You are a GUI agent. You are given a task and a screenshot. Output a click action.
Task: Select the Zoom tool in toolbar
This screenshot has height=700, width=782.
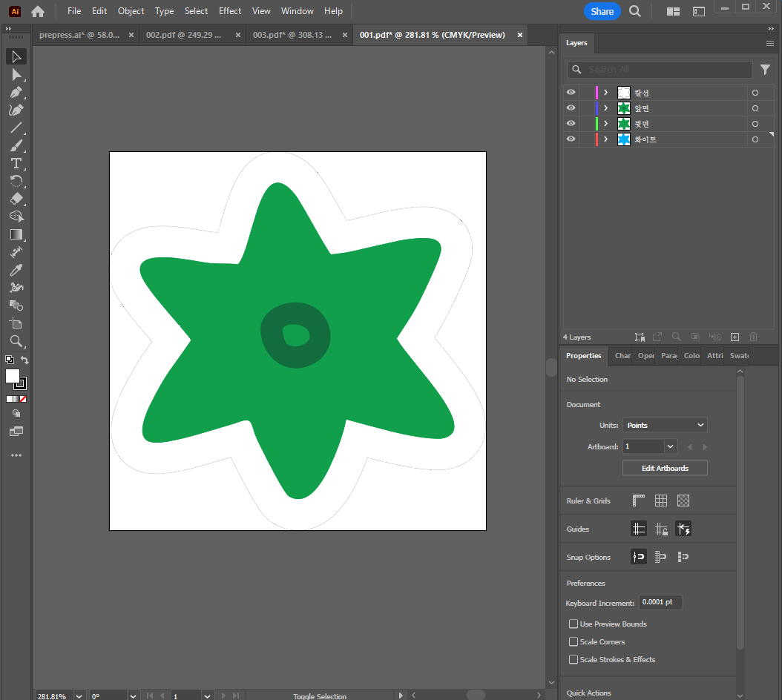tap(16, 342)
